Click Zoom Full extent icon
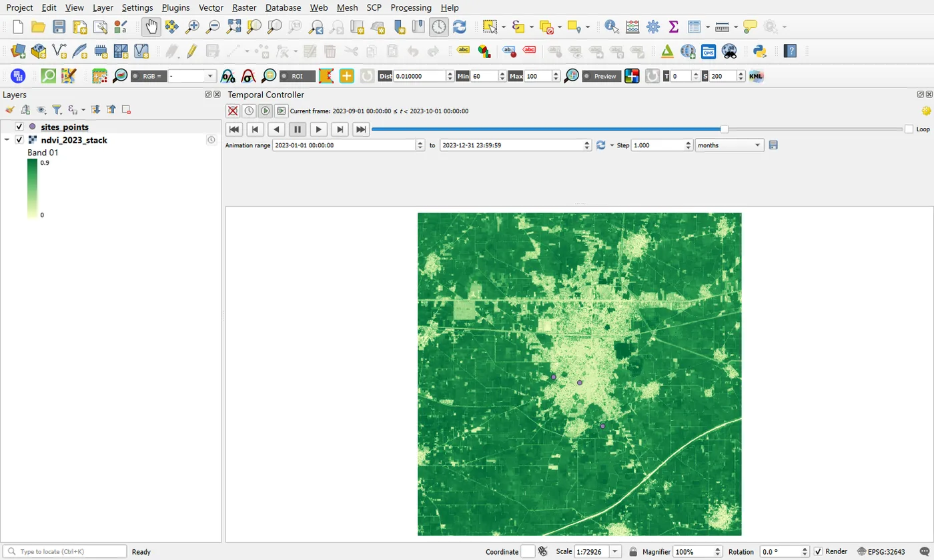934x560 pixels. pyautogui.click(x=233, y=27)
